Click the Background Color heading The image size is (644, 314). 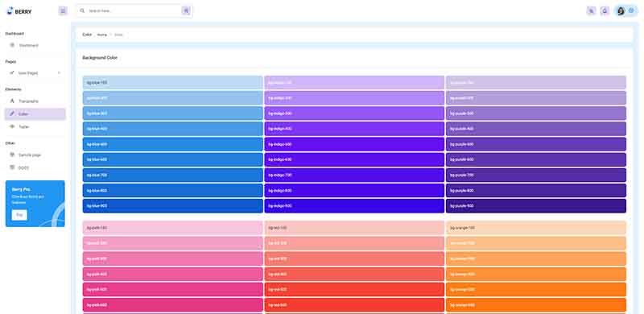[x=100, y=58]
